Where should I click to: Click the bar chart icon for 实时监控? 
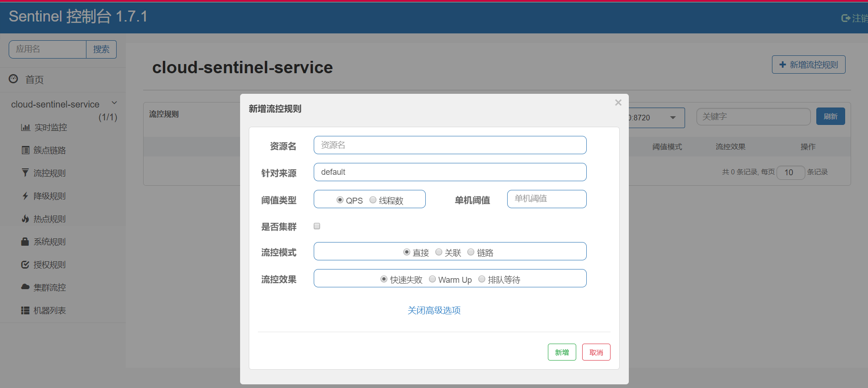coord(26,127)
